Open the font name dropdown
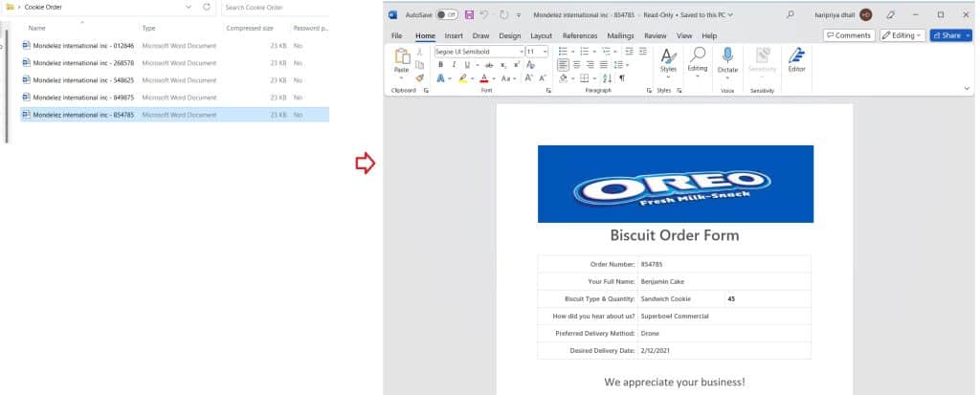This screenshot has width=980, height=395. pos(522,52)
